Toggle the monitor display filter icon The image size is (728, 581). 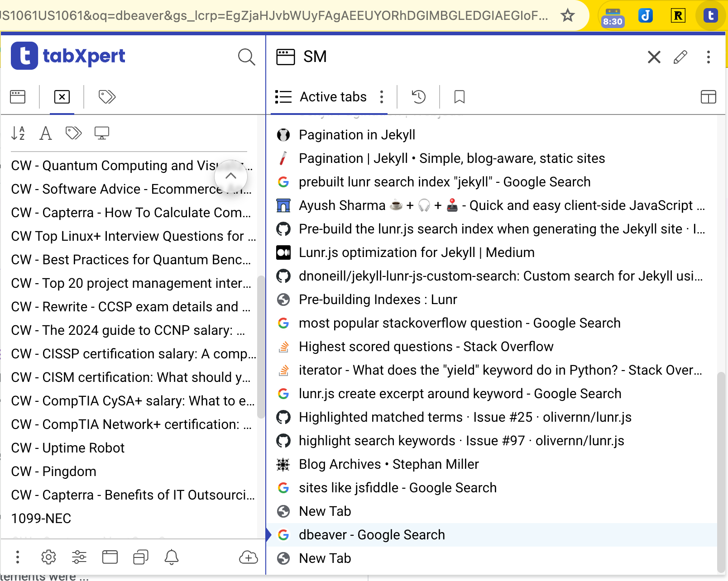pos(101,133)
